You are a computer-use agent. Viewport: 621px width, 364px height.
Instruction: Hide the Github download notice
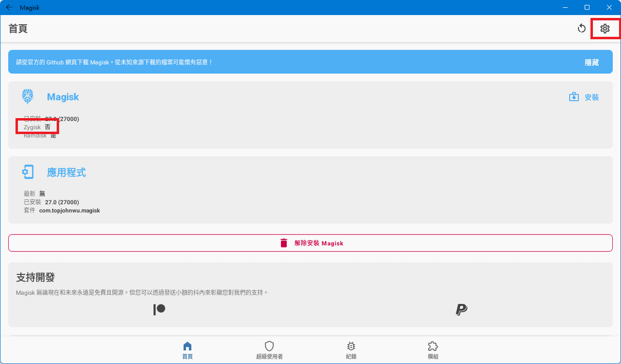pos(591,63)
